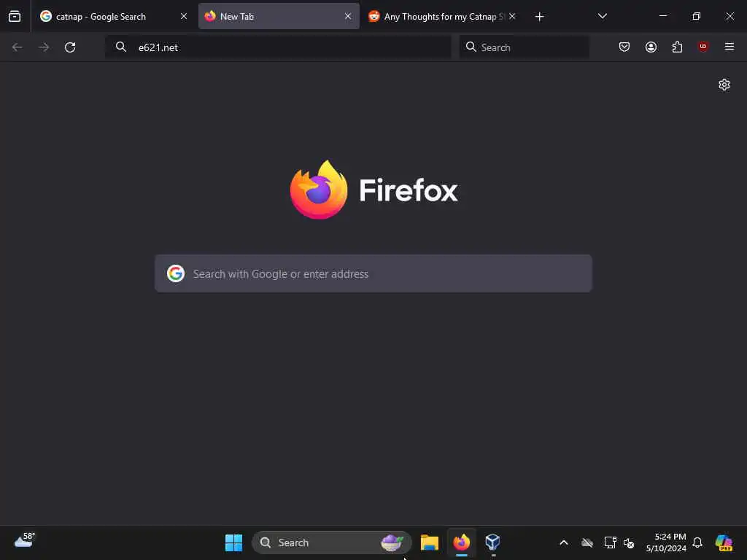Viewport: 747px width, 560px height.
Task: Minimize the Firefox window
Action: 662,16
